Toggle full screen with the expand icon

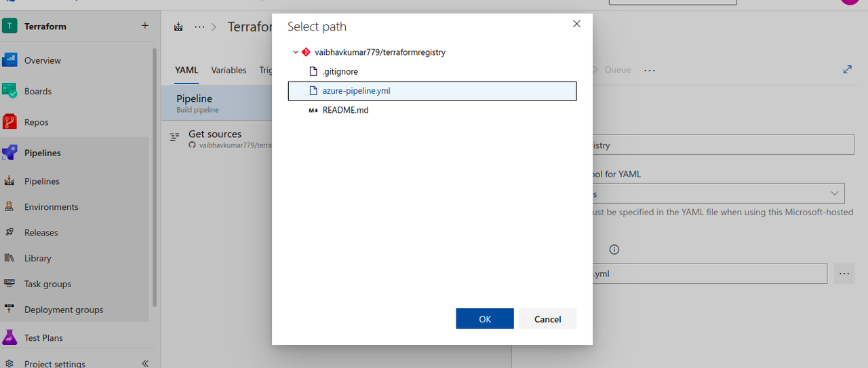(x=848, y=69)
